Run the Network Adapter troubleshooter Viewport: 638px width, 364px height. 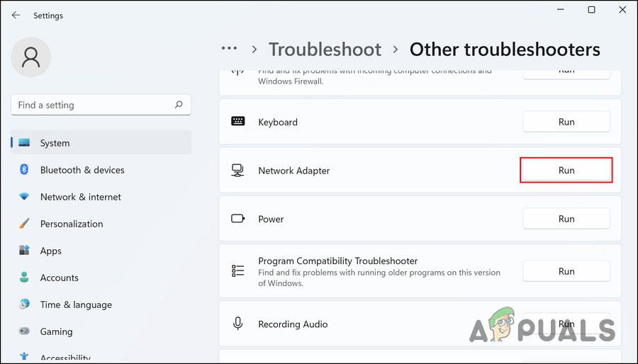pos(566,171)
